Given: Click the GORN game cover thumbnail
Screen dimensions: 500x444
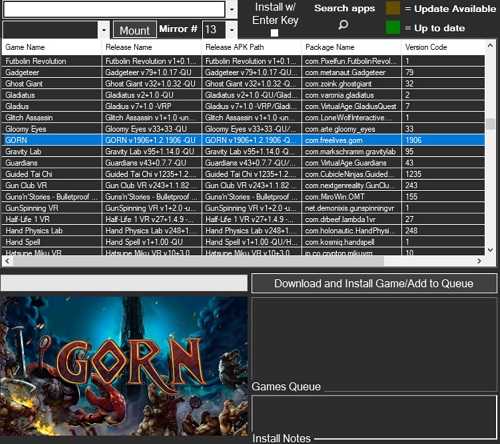Looking at the screenshot, I should pyautogui.click(x=124, y=366).
